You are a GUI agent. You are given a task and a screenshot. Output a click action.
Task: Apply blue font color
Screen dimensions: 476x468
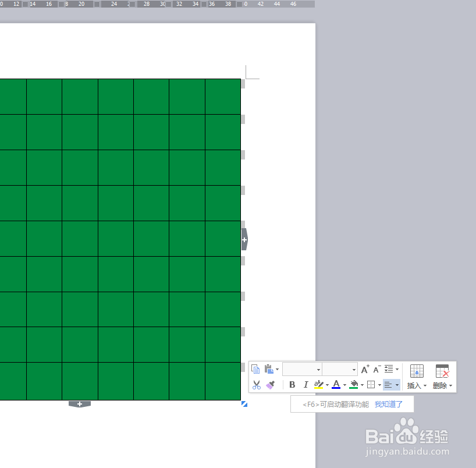pos(336,385)
